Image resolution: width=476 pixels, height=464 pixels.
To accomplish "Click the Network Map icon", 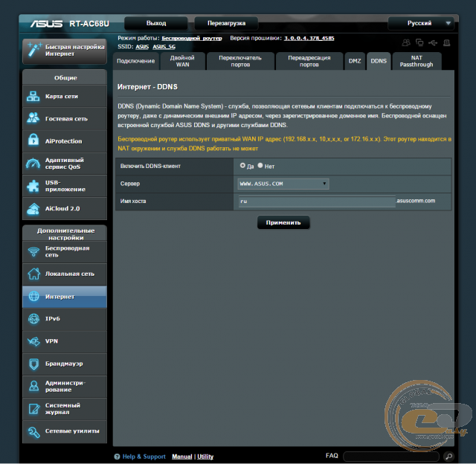I will pyautogui.click(x=33, y=97).
